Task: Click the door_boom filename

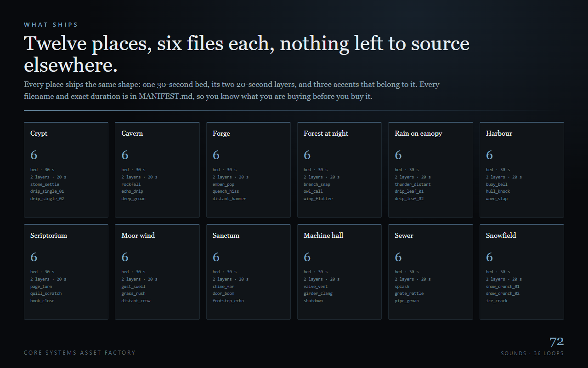Action: point(223,293)
